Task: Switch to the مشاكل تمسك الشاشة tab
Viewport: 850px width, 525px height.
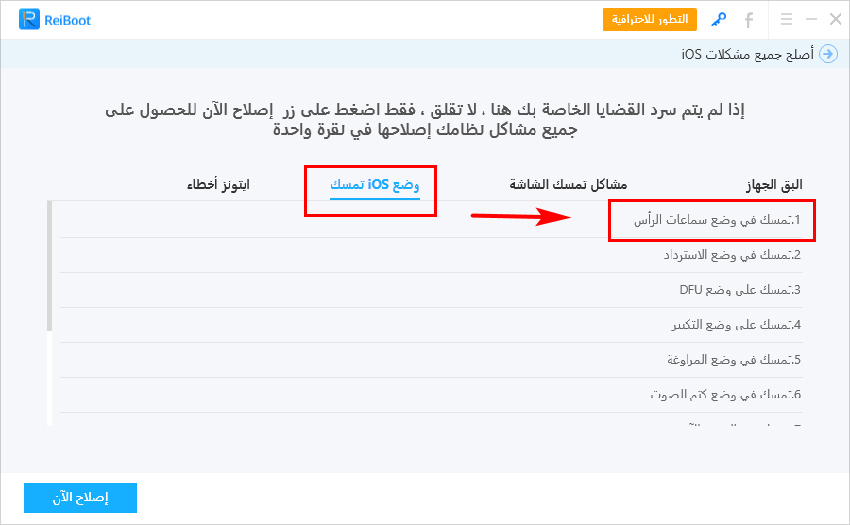Action: (568, 184)
